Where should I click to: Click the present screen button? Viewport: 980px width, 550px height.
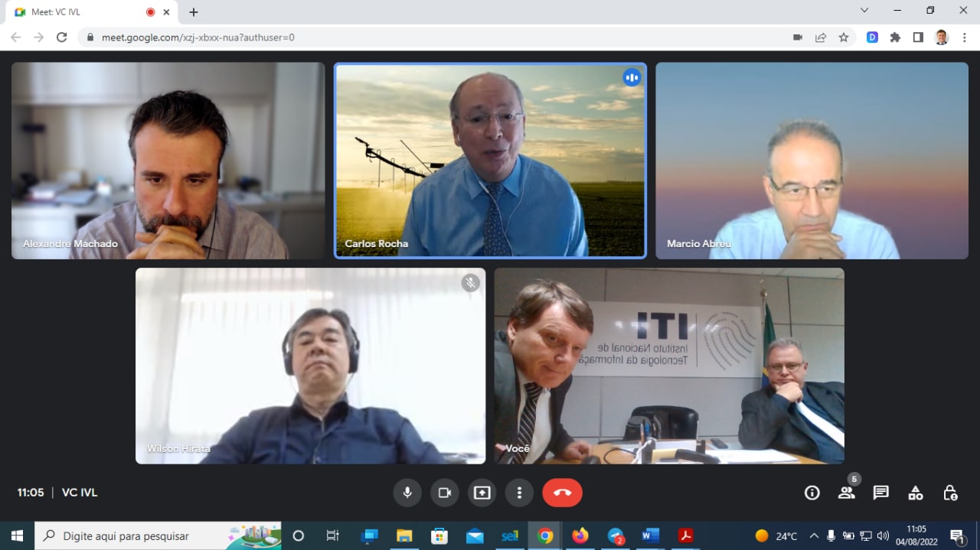tap(482, 493)
